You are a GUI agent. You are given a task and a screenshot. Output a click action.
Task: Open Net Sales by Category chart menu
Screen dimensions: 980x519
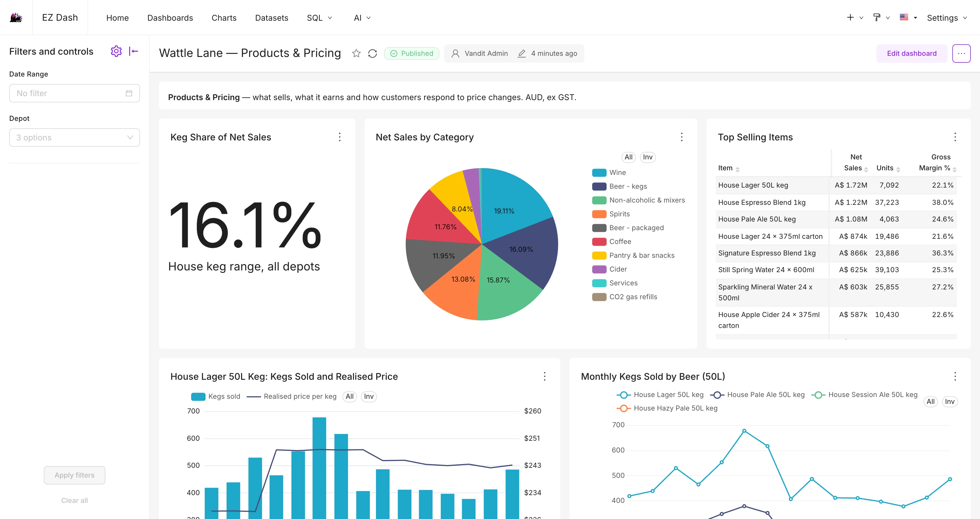tap(681, 137)
